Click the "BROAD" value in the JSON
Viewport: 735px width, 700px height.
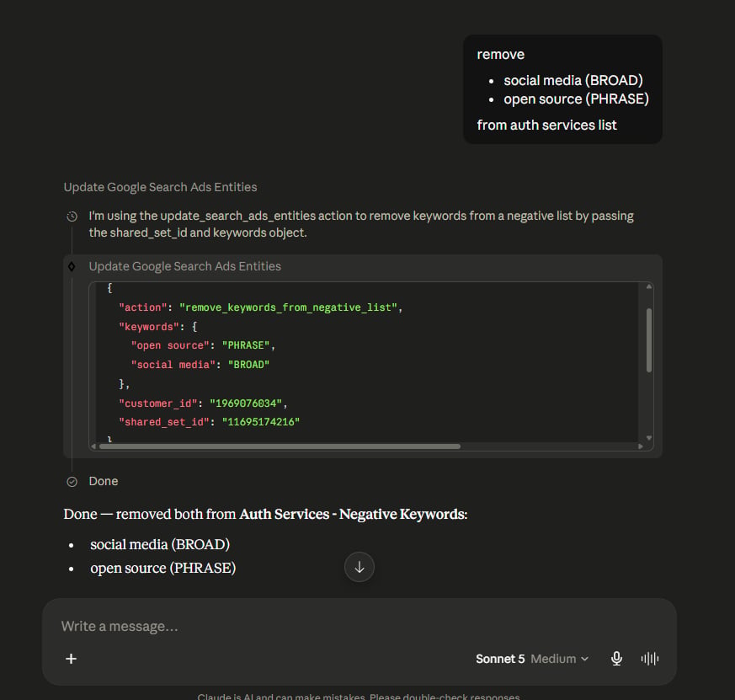[248, 365]
